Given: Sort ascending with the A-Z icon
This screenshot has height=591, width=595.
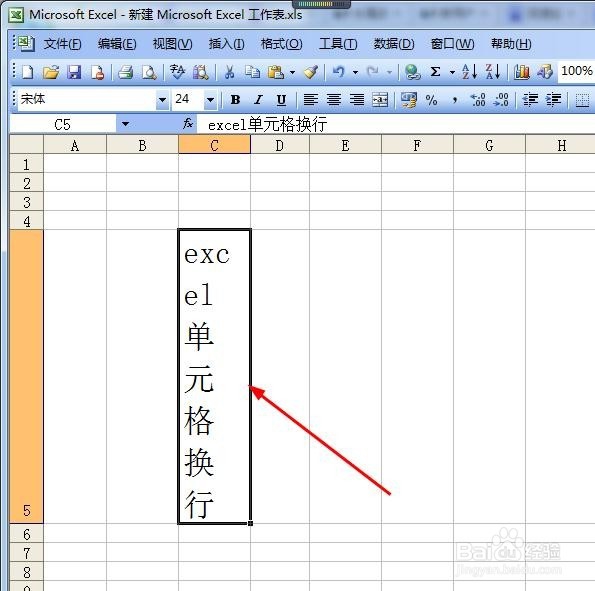Looking at the screenshot, I should tap(469, 72).
